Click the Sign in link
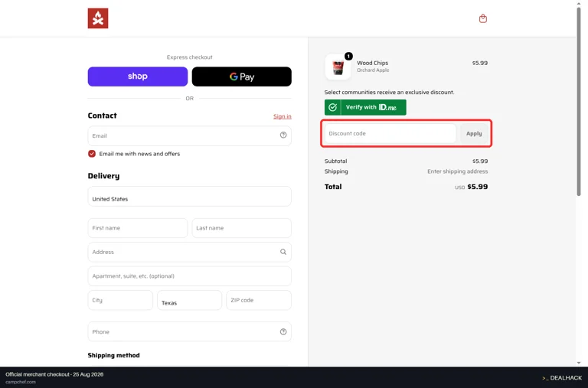The image size is (588, 388). (283, 116)
